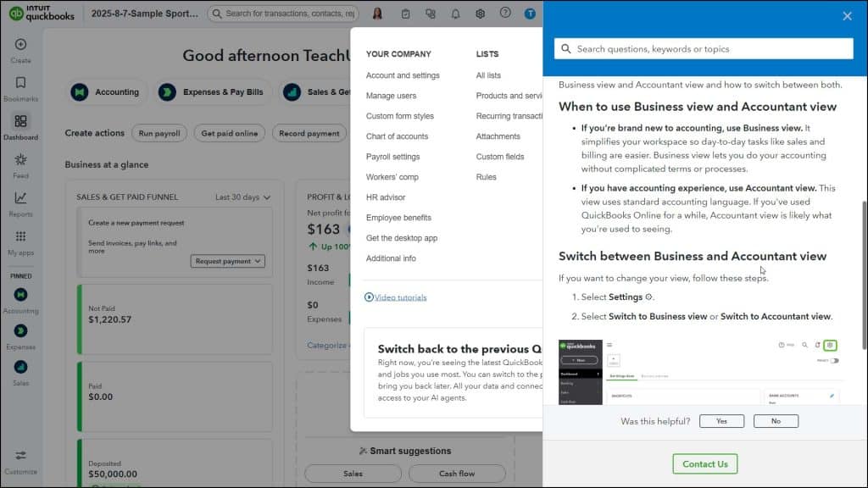The image size is (868, 488).
Task: Click the Contact Us button
Action: [x=704, y=463]
